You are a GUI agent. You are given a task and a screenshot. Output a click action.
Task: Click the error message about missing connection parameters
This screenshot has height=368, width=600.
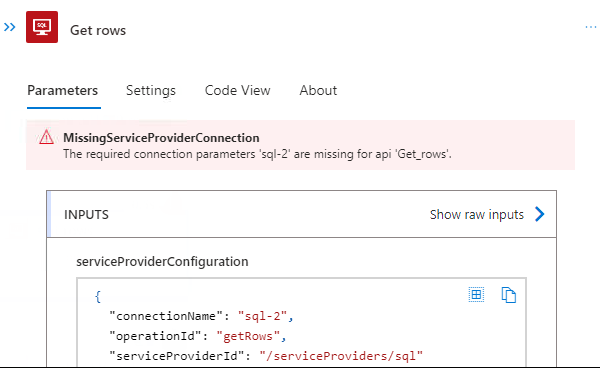[257, 154]
